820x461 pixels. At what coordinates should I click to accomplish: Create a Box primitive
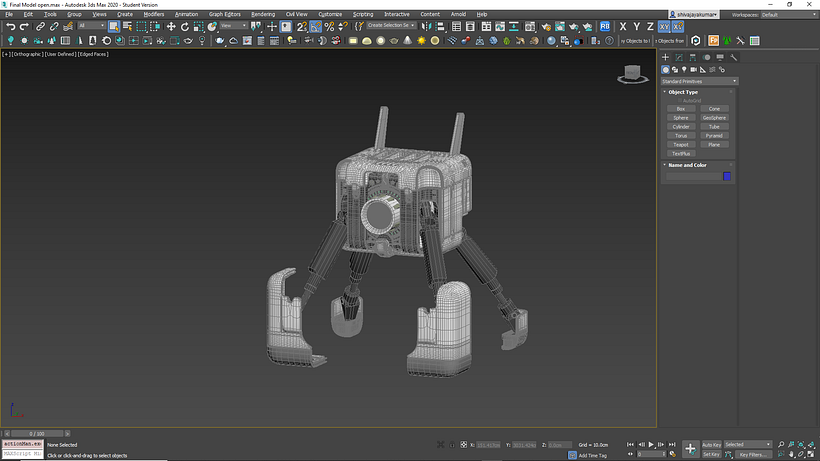[680, 109]
